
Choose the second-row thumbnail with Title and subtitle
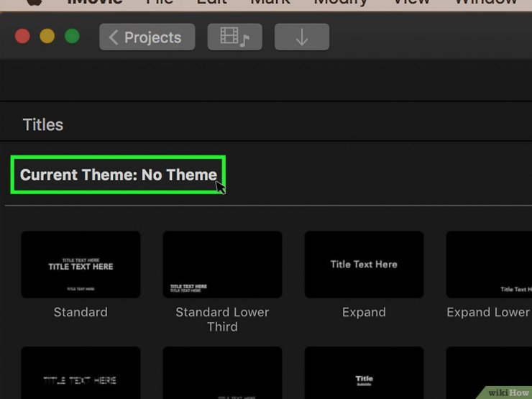364,372
